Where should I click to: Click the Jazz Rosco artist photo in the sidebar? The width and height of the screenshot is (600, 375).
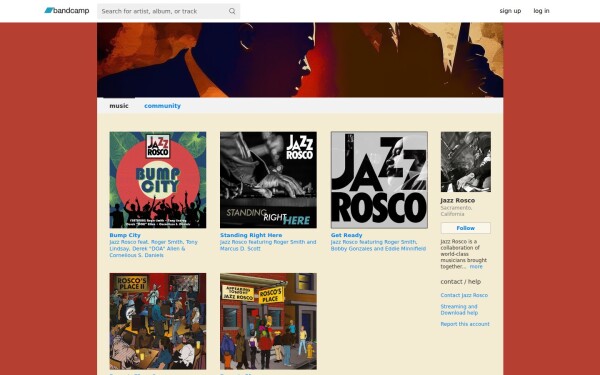[x=466, y=162]
